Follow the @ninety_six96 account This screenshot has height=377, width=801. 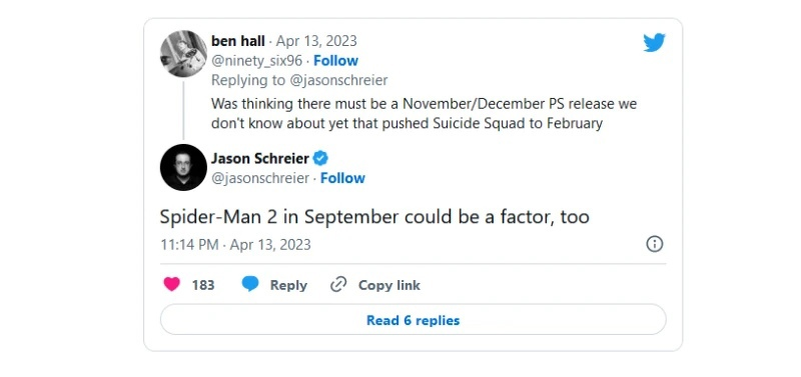(x=336, y=61)
